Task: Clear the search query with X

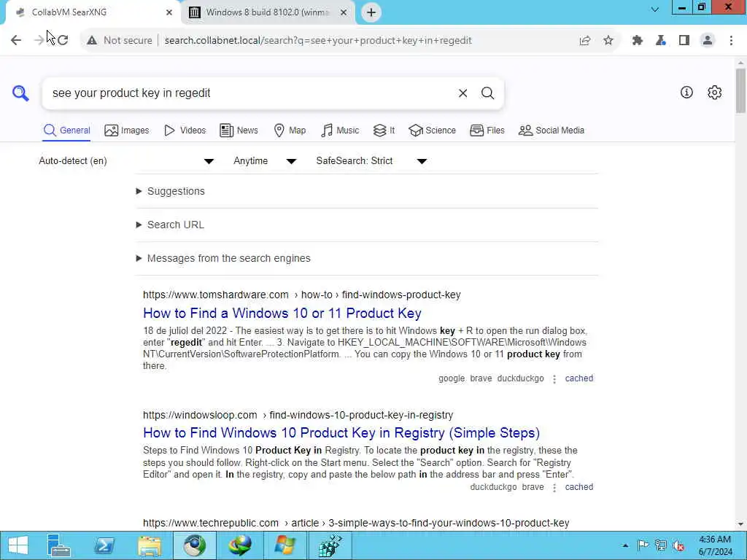Action: tap(462, 93)
